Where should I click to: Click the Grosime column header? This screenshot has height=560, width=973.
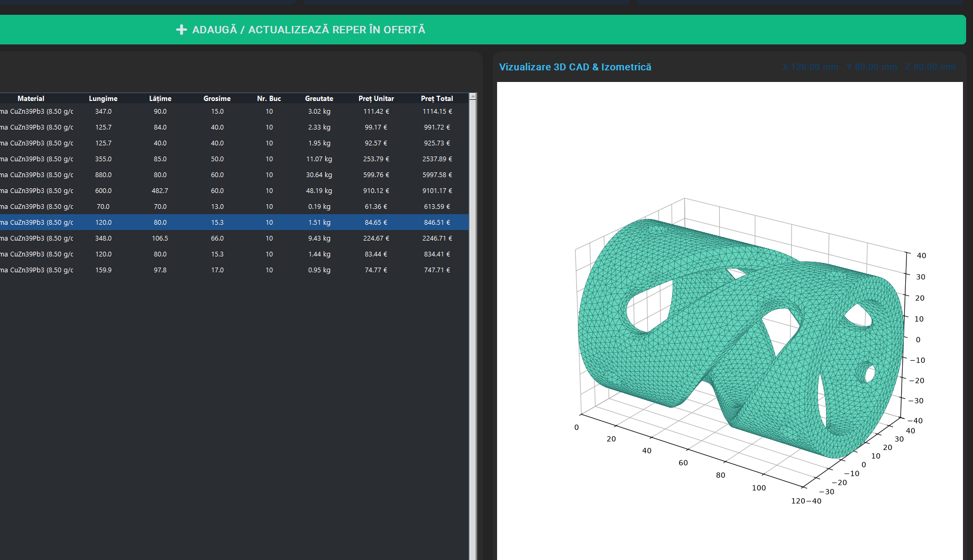217,98
